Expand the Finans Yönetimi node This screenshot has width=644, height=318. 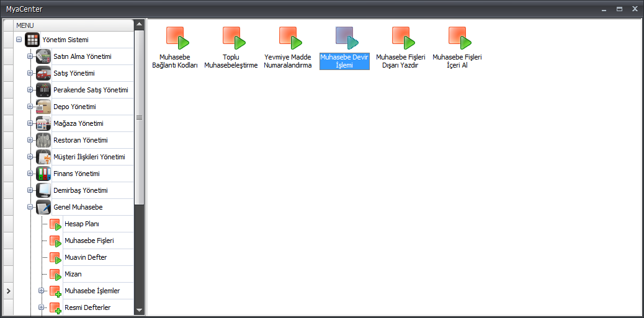pyautogui.click(x=30, y=174)
